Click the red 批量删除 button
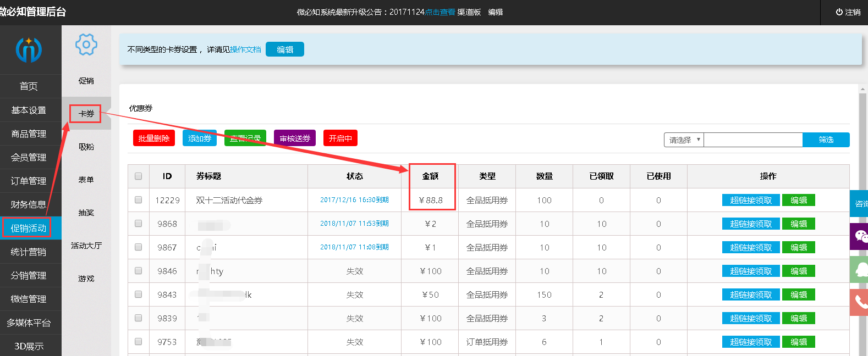 pos(154,138)
